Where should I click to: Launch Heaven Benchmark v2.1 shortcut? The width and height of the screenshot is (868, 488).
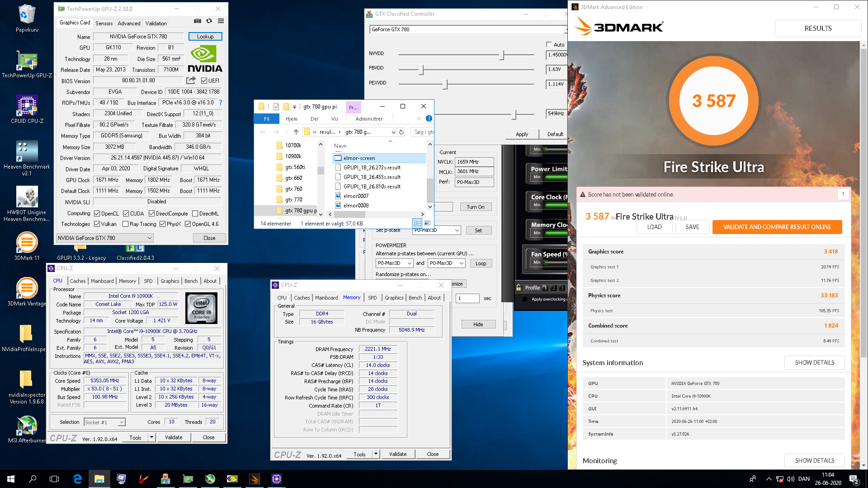coord(27,158)
